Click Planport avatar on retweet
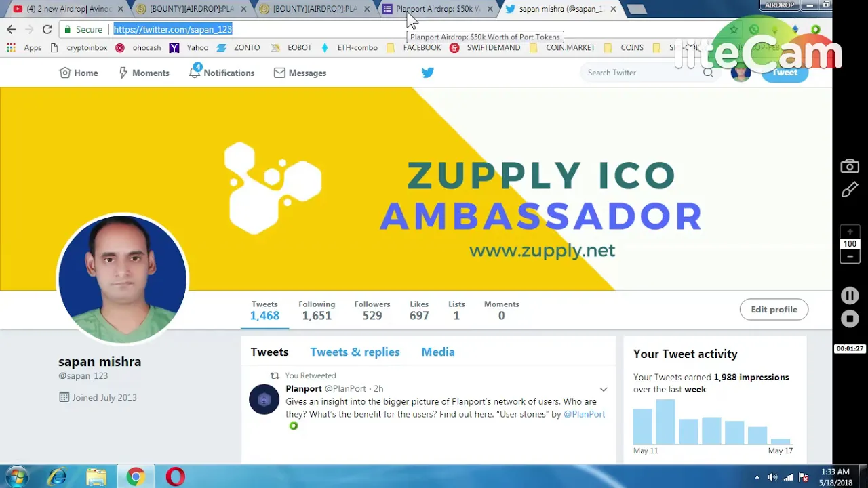Screen dimensions: 868x488 (264, 399)
